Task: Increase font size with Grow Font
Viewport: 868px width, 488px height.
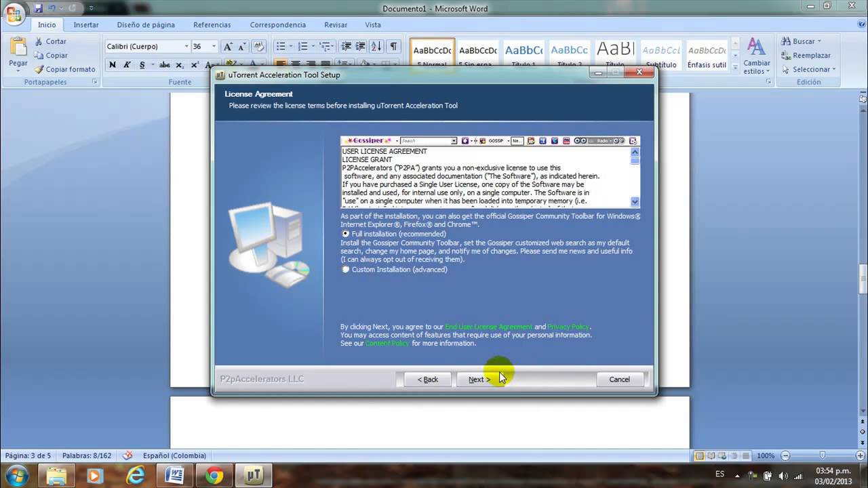Action: (228, 47)
